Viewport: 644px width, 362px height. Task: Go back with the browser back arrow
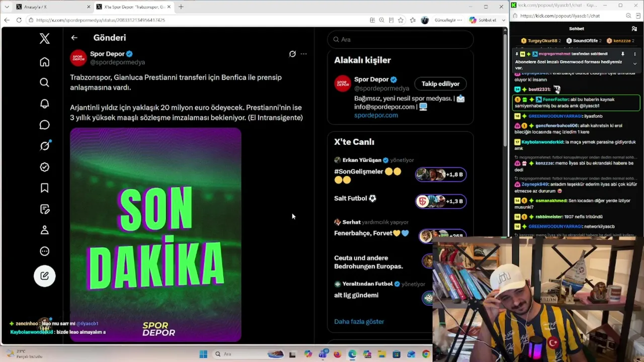pos(7,20)
